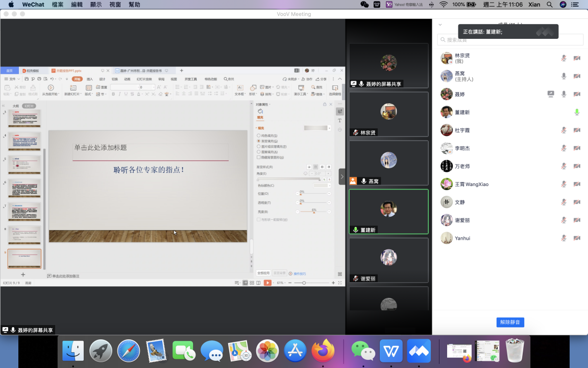The image size is (588, 368).
Task: Open the 檔案 menu in the menu bar
Action: [x=58, y=5]
